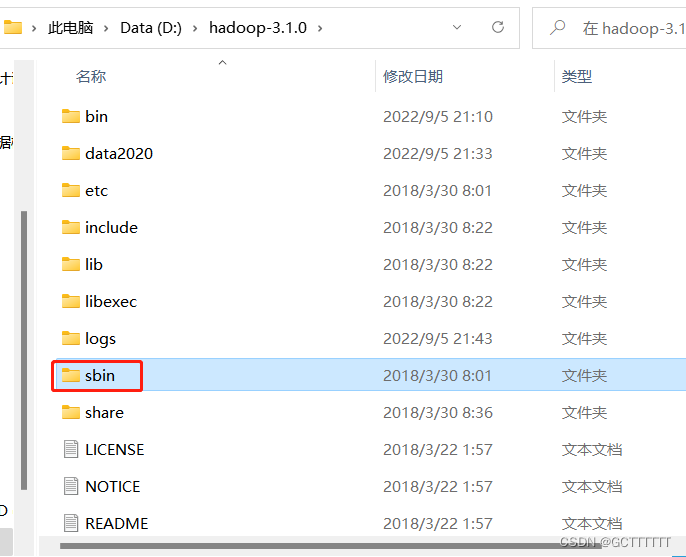
Task: Expand chevron after 此电脑 breadcrumb
Action: click(x=106, y=28)
